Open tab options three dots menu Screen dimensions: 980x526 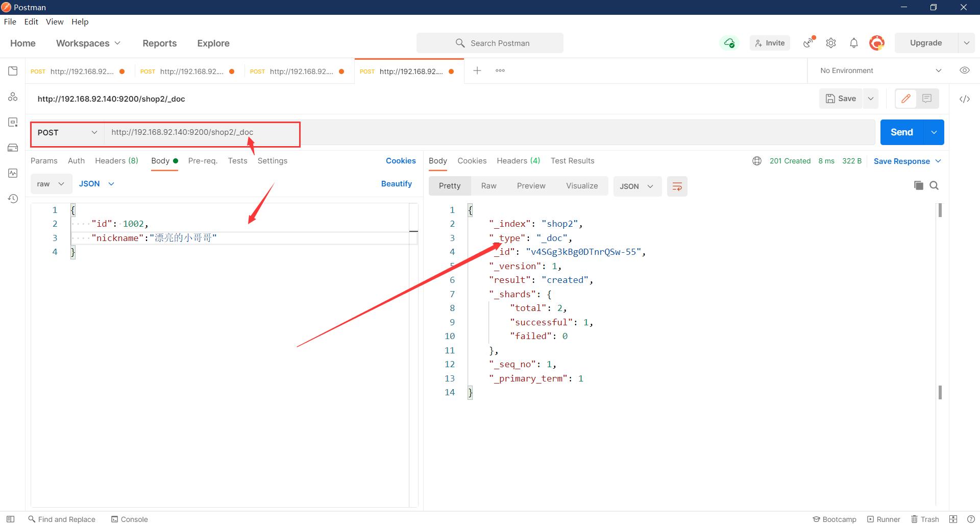(x=500, y=70)
